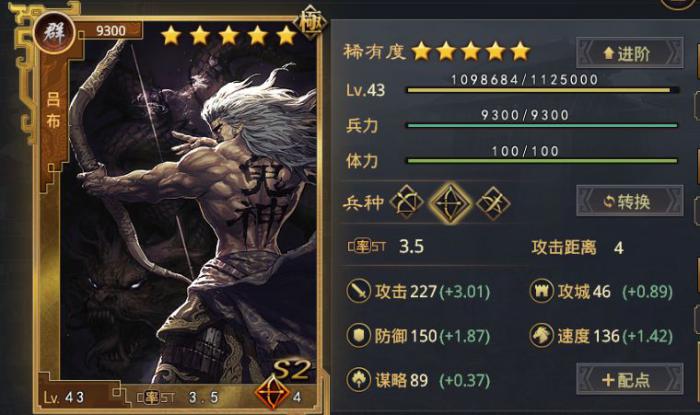
Task: Click the horse 速度 speed stat icon
Action: tap(542, 336)
